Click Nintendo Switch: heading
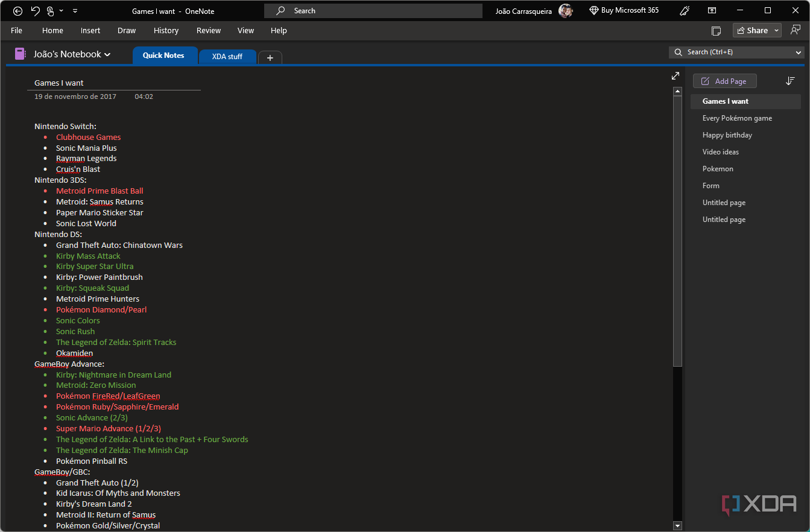The image size is (810, 532). click(65, 126)
